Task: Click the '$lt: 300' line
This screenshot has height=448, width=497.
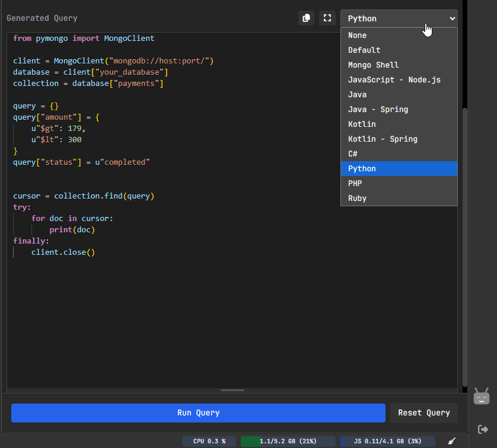Action: point(56,140)
